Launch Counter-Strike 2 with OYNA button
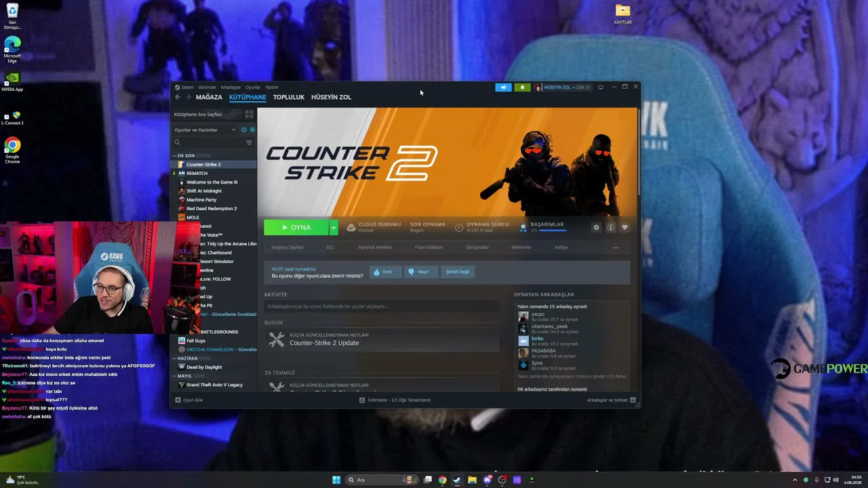The image size is (868, 488). click(296, 228)
